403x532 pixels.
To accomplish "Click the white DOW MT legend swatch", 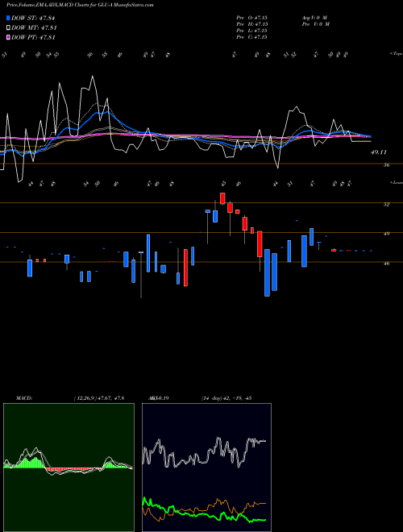I will click(x=9, y=28).
